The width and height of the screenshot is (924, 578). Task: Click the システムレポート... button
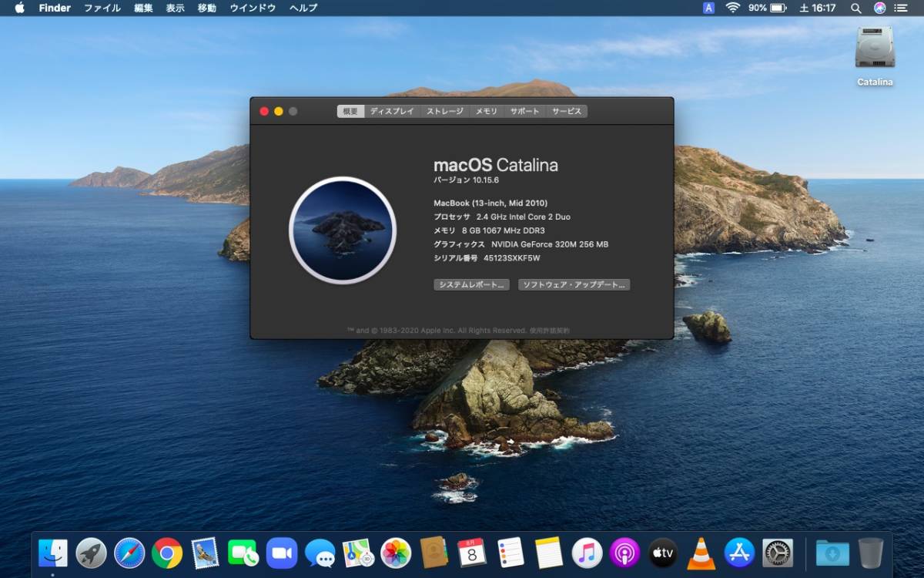[472, 284]
